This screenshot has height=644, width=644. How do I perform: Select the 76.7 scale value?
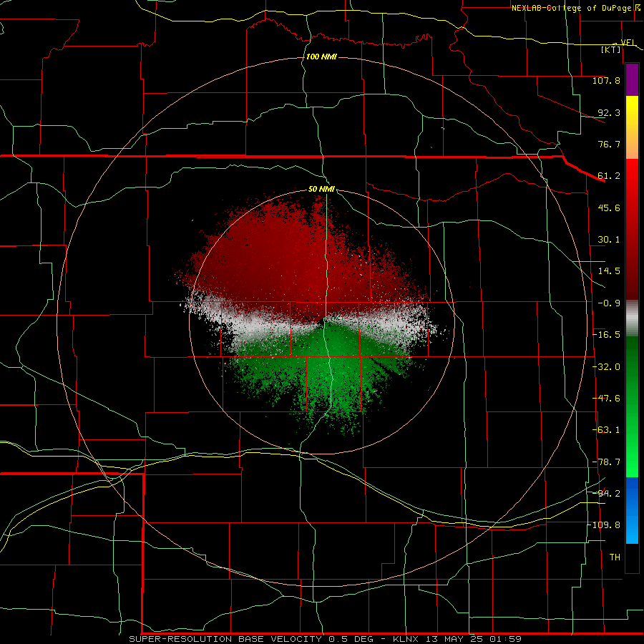click(x=609, y=144)
